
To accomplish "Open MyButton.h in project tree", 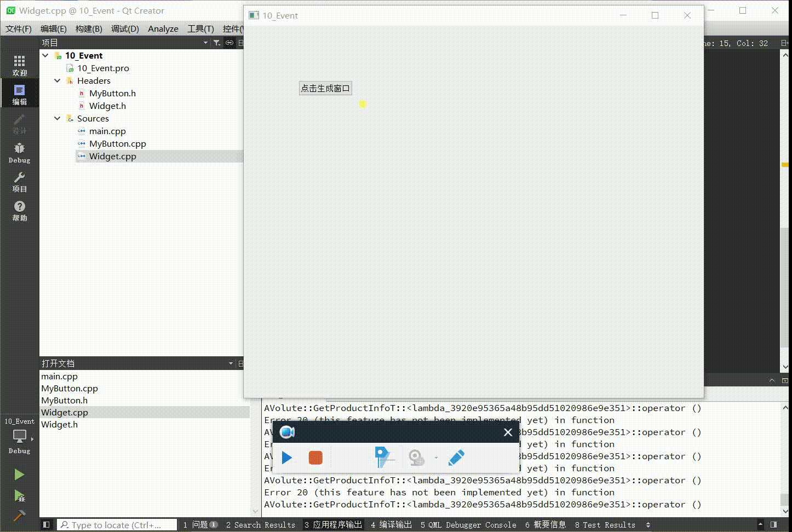I will 112,93.
